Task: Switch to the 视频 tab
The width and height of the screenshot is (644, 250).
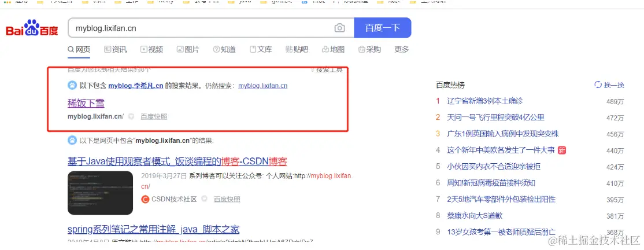Action: pyautogui.click(x=151, y=50)
